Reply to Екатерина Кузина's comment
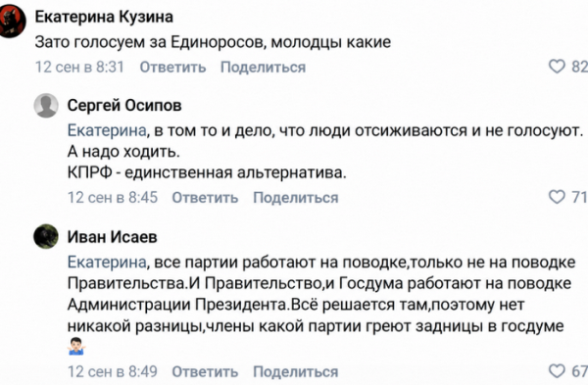Screen dimensions: 588x385 (x=172, y=67)
